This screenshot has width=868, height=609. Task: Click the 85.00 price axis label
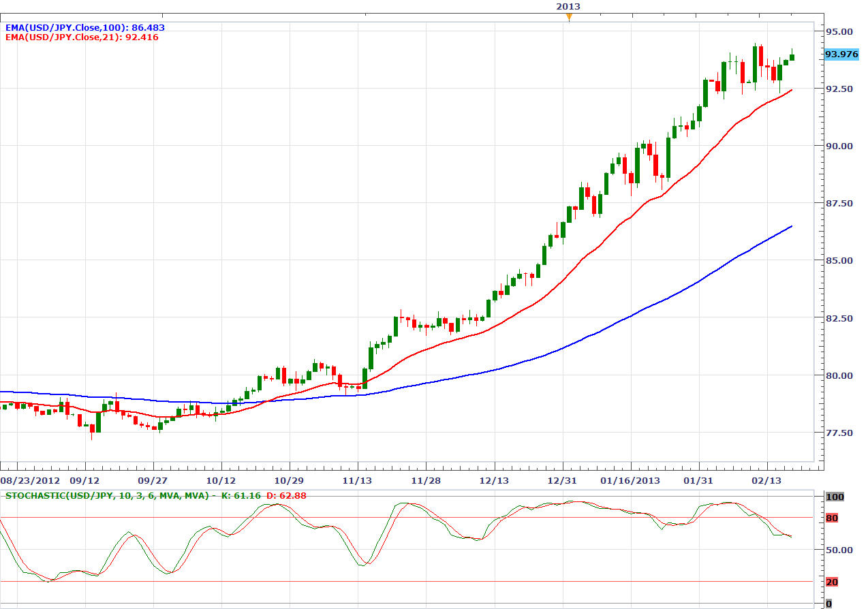pyautogui.click(x=839, y=260)
